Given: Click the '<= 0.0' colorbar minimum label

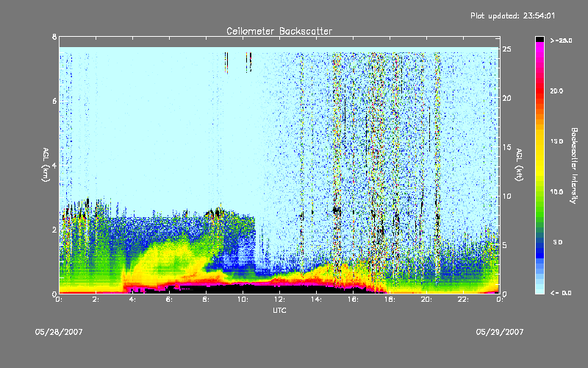Looking at the screenshot, I should point(561,292).
